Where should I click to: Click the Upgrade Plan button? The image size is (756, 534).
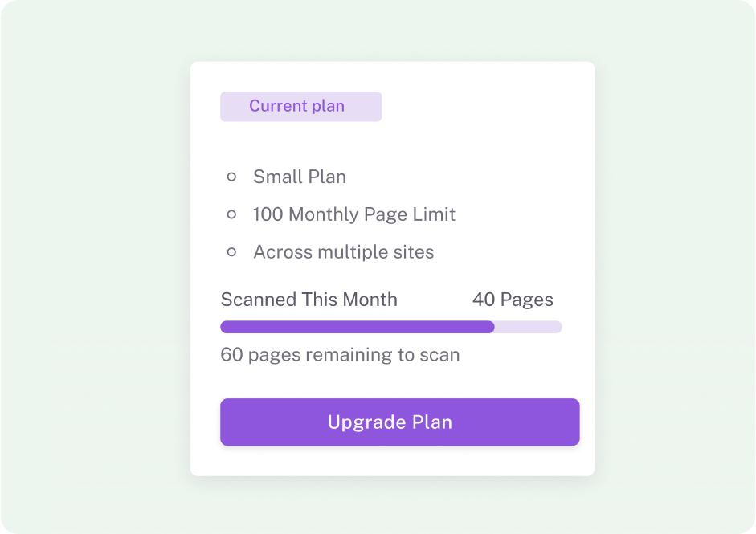(399, 422)
